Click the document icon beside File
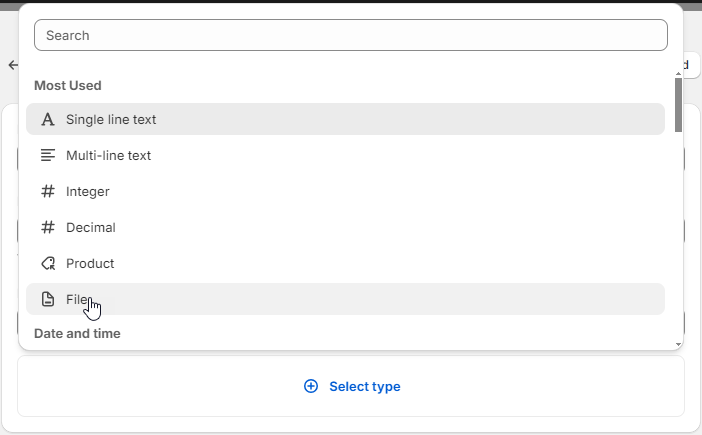 [x=48, y=299]
